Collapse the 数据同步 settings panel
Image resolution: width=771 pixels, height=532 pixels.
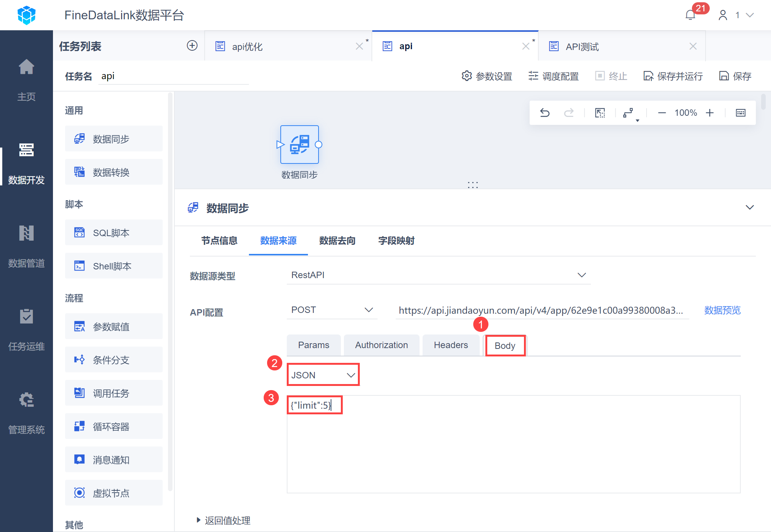point(749,207)
